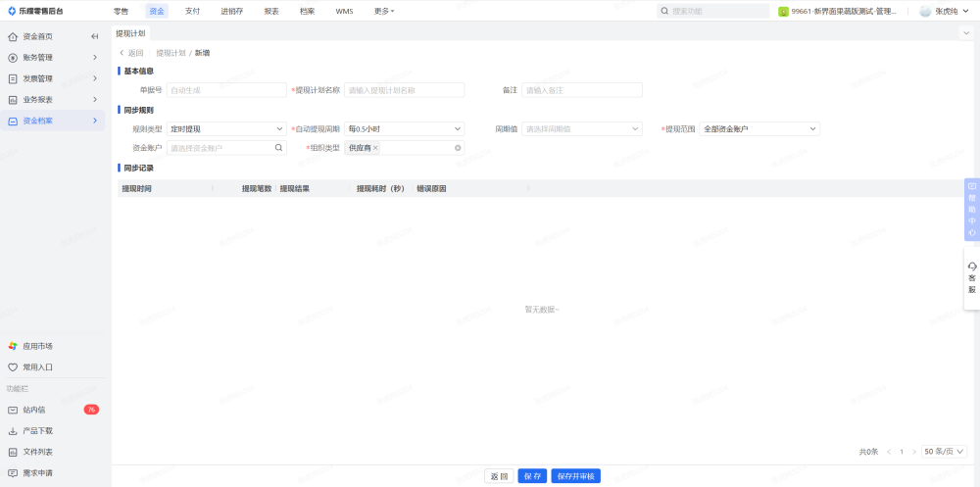This screenshot has width=980, height=487.
Task: Open 应用市场 in the sidebar
Action: click(37, 346)
